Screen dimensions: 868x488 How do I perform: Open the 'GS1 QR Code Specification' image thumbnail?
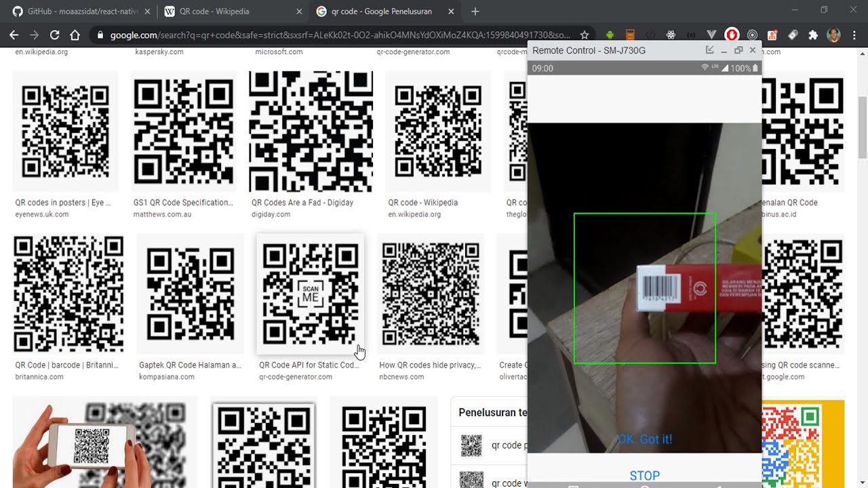click(183, 131)
